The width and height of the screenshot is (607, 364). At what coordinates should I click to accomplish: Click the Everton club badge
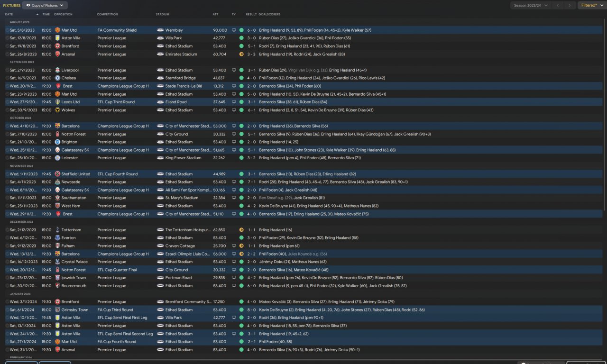tap(57, 237)
